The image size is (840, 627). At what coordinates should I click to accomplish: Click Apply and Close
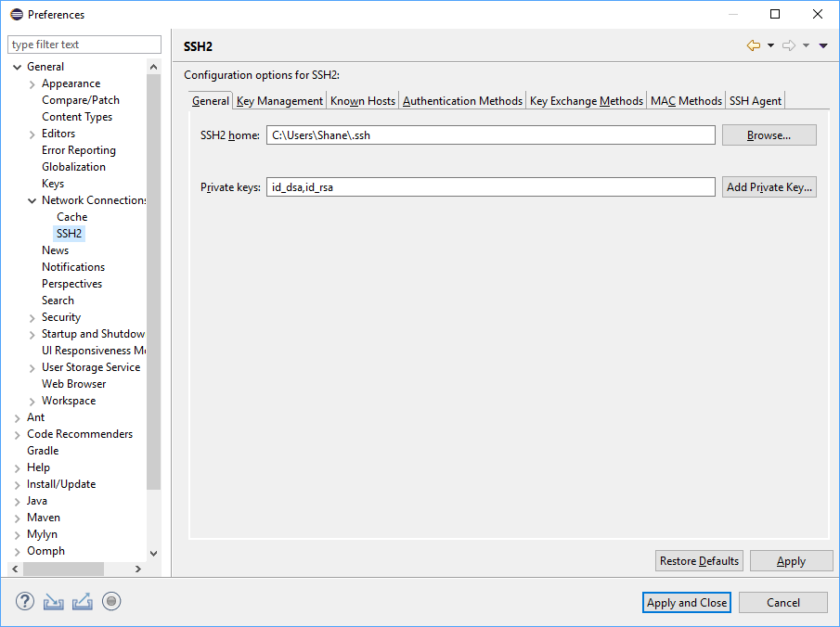686,602
